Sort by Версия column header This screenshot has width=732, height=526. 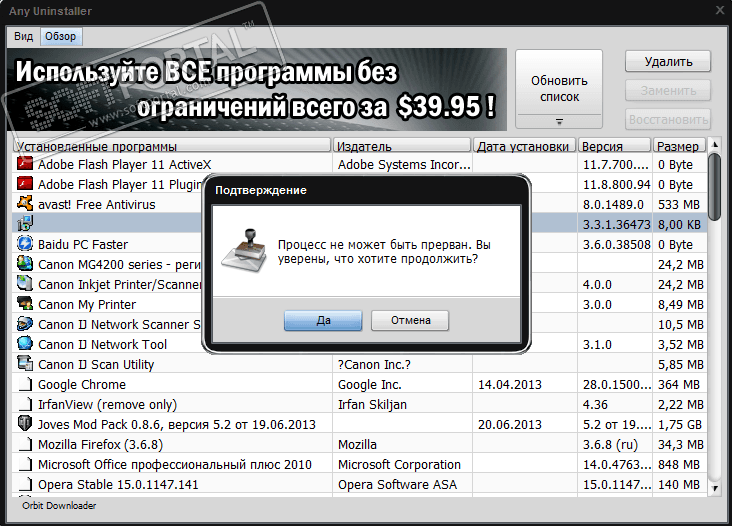(614, 146)
